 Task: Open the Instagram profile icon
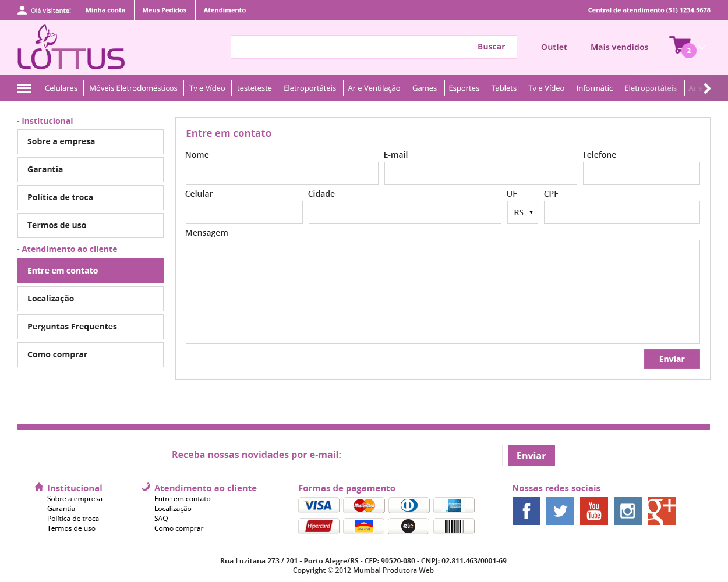pos(627,511)
